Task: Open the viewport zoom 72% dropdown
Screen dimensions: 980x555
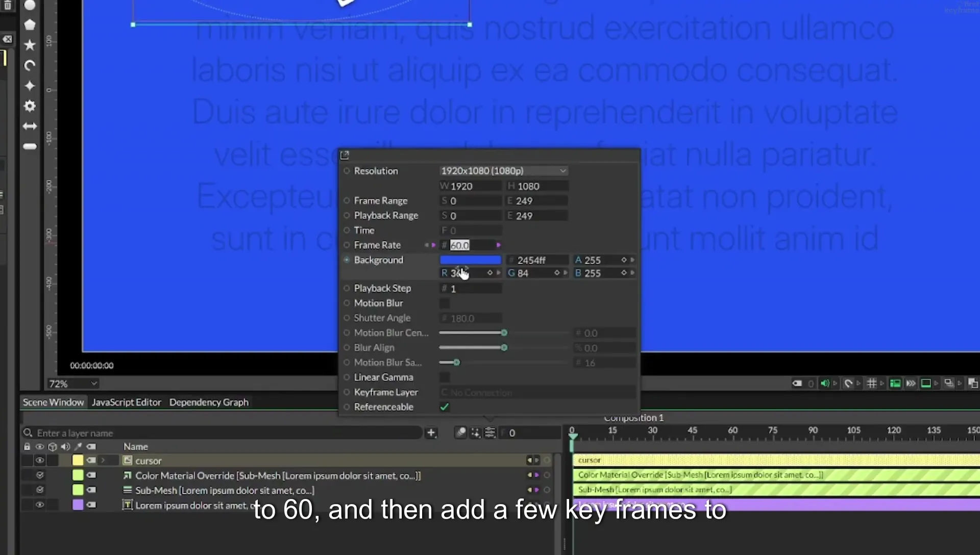Action: pos(73,384)
